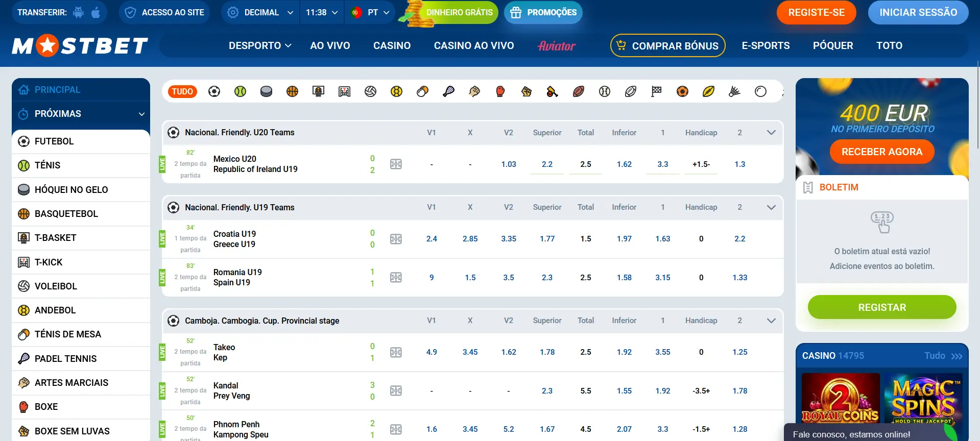Screen dimensions: 980x441
Task: Click the PROMOÇÕES button
Action: pyautogui.click(x=543, y=12)
